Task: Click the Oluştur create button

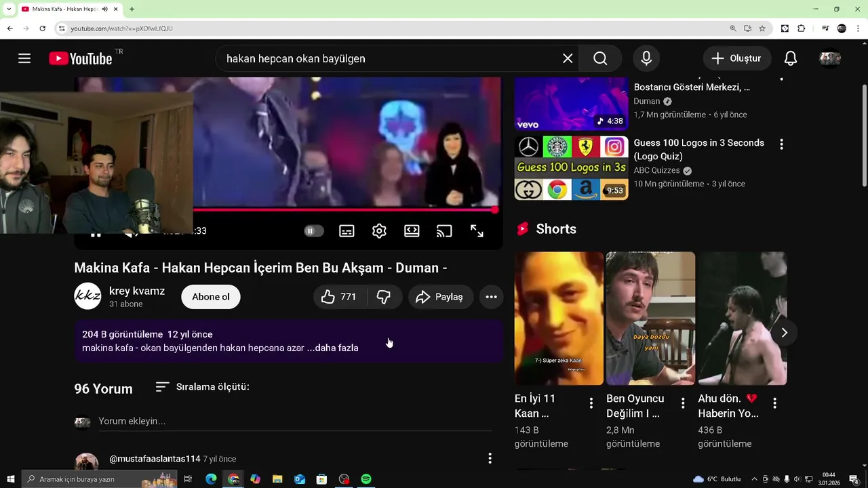Action: tap(736, 58)
